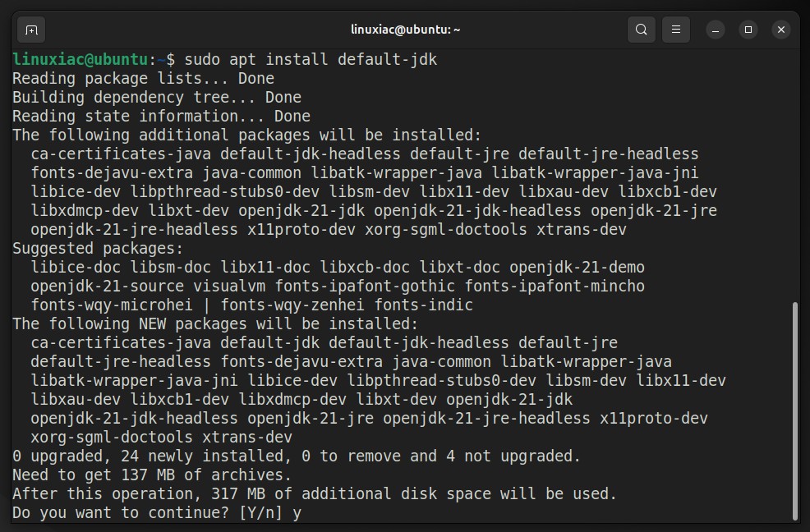Open the terminal search tool
This screenshot has height=532, width=810.
click(641, 30)
